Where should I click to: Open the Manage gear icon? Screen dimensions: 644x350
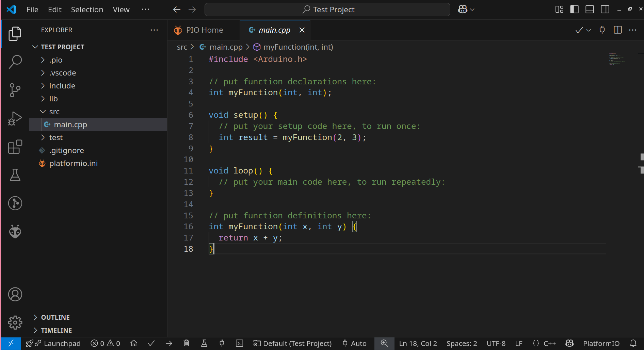tap(15, 322)
